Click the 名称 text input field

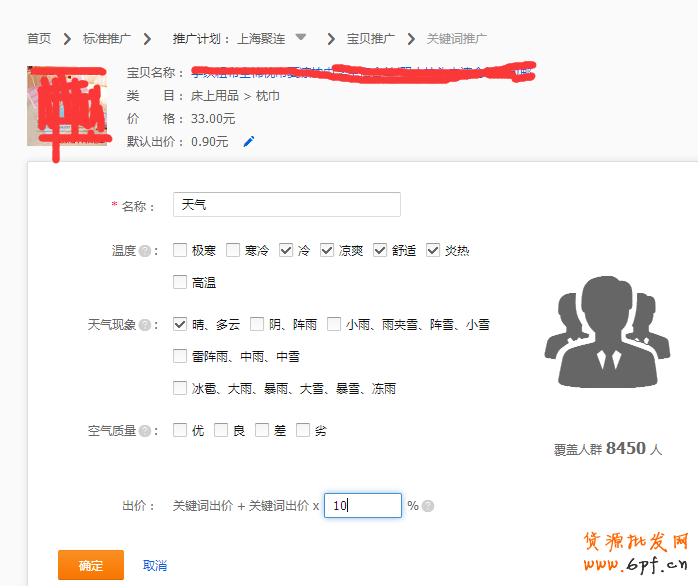pyautogui.click(x=286, y=205)
